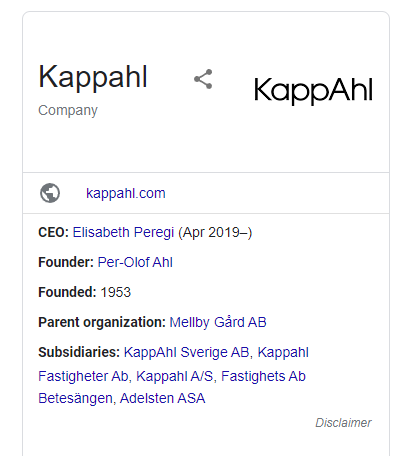The image size is (406, 456).
Task: Open the KappAhl Sverige AB subsidiary link
Action: click(x=186, y=352)
